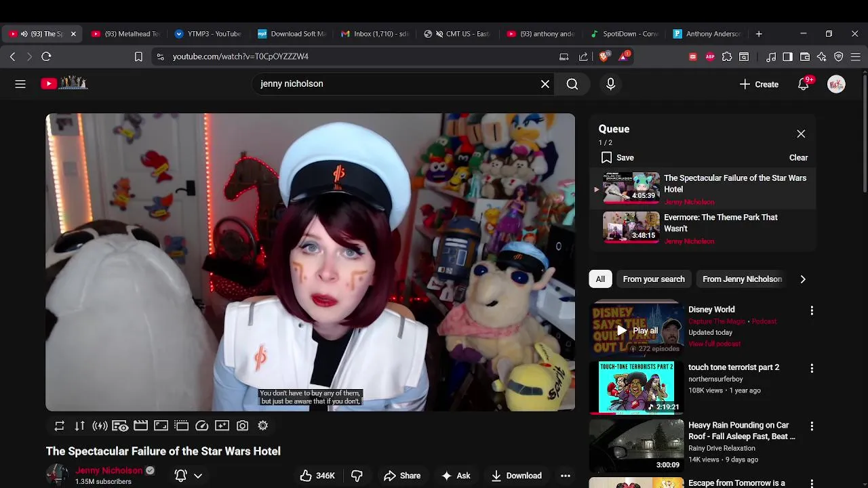868x488 pixels.
Task: Bookmark this page
Action: 138,57
